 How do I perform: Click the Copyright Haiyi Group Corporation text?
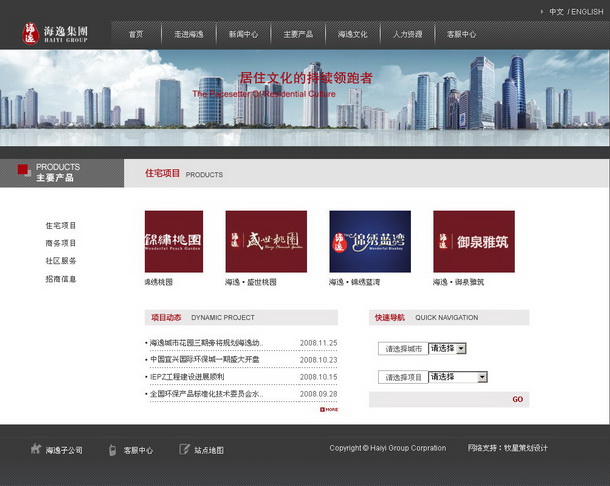[x=388, y=448]
